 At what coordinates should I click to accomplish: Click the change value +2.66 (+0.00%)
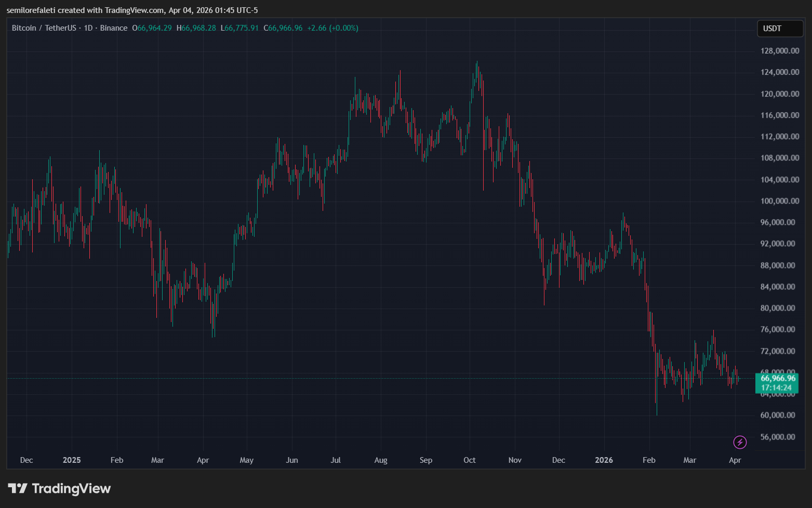pos(332,28)
